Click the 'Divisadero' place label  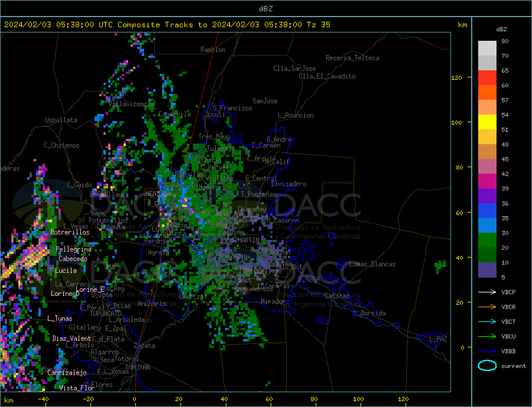coord(288,184)
